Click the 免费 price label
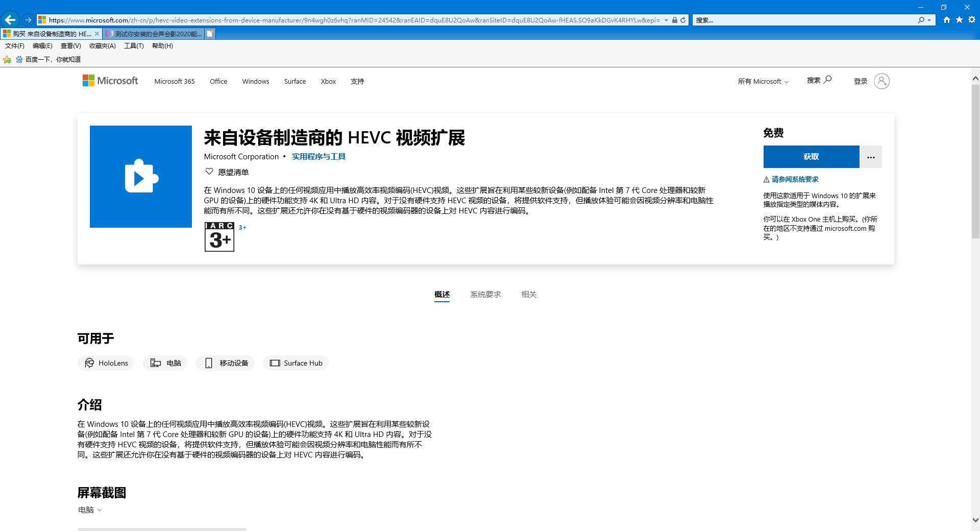 point(773,133)
